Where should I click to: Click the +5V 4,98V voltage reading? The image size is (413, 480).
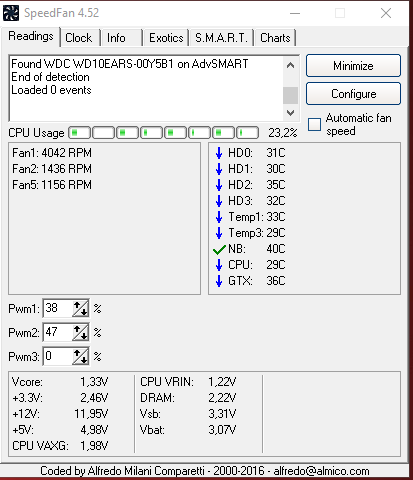coord(60,430)
